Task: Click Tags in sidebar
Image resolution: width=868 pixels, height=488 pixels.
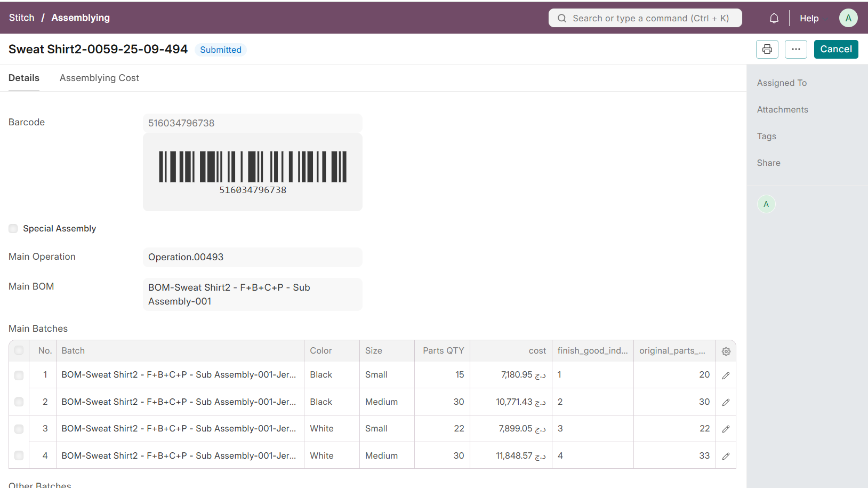Action: [x=766, y=136]
